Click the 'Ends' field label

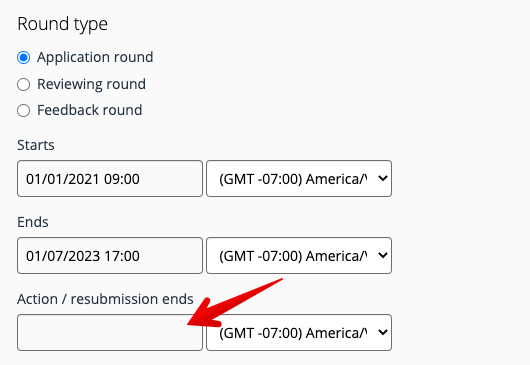[x=33, y=222]
